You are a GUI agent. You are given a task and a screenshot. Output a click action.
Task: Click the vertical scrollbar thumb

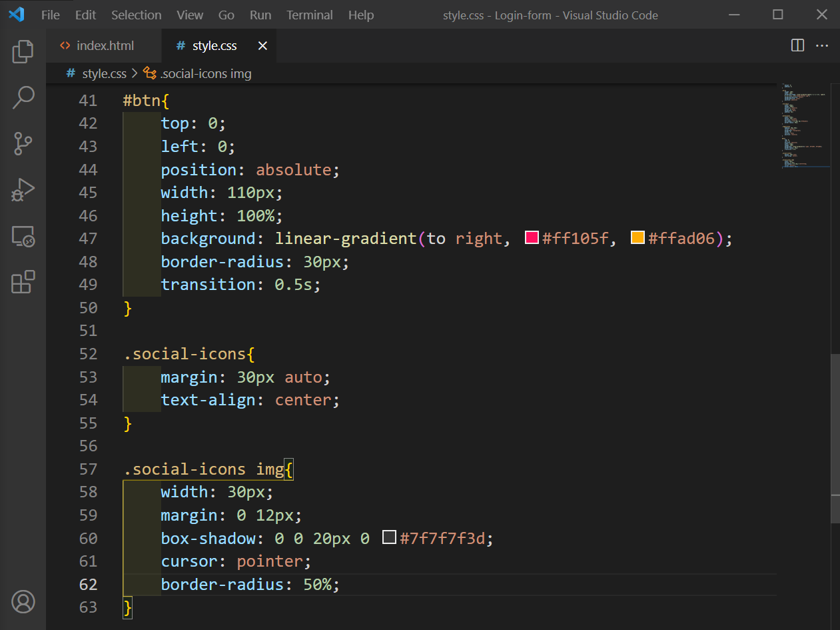835,438
